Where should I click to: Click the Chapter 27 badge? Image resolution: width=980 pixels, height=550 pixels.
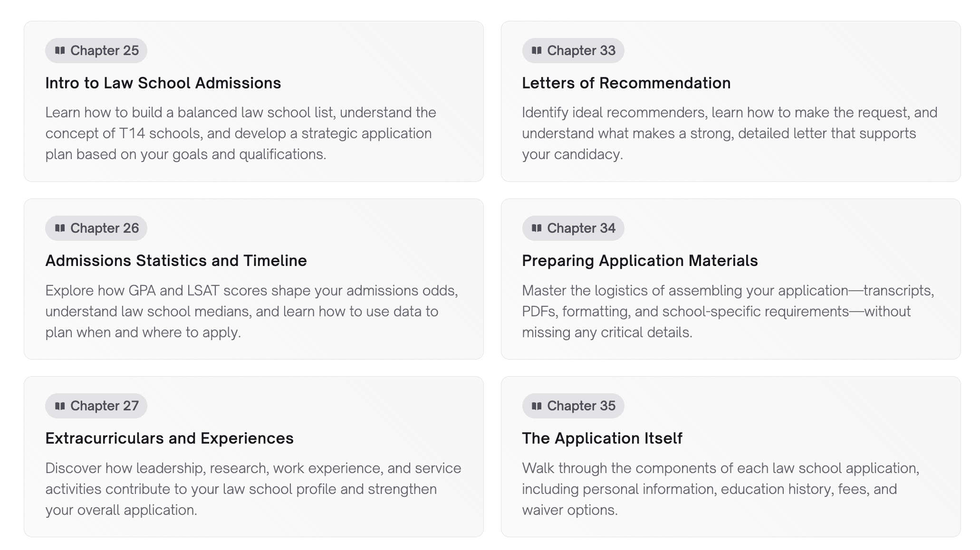pos(96,406)
